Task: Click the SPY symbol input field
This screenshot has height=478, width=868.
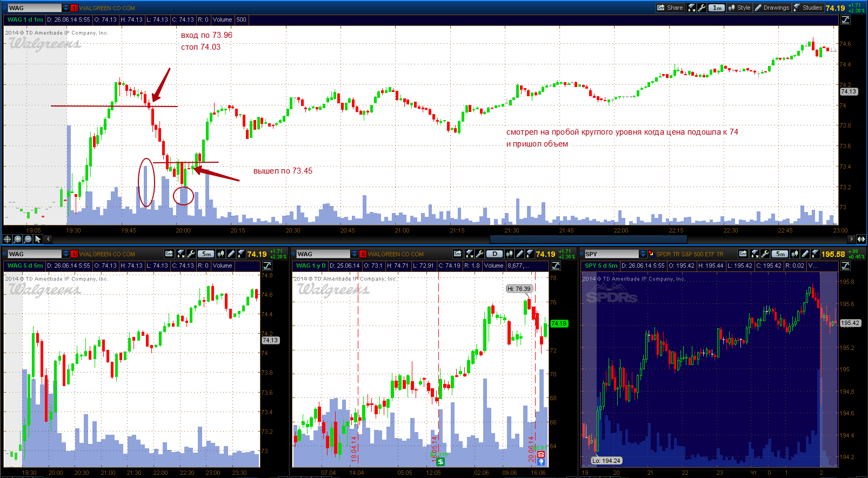Action: 611,254
